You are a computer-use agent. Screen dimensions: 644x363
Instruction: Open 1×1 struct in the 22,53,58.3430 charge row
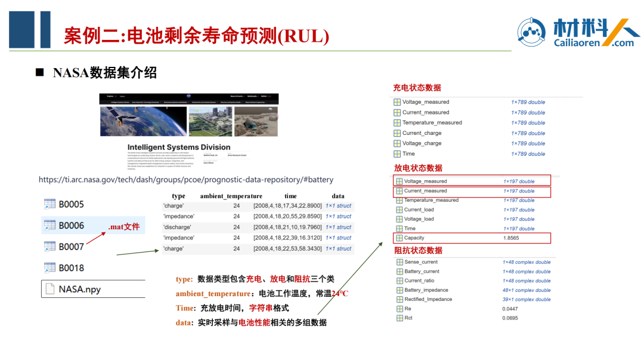coord(339,249)
